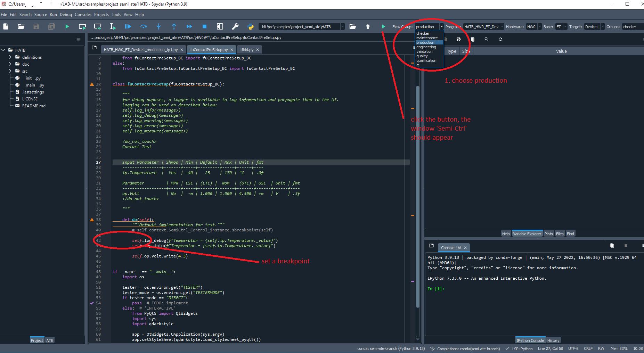Continue execution until the next breakpoint
This screenshot has width=644, height=353.
pos(189,26)
